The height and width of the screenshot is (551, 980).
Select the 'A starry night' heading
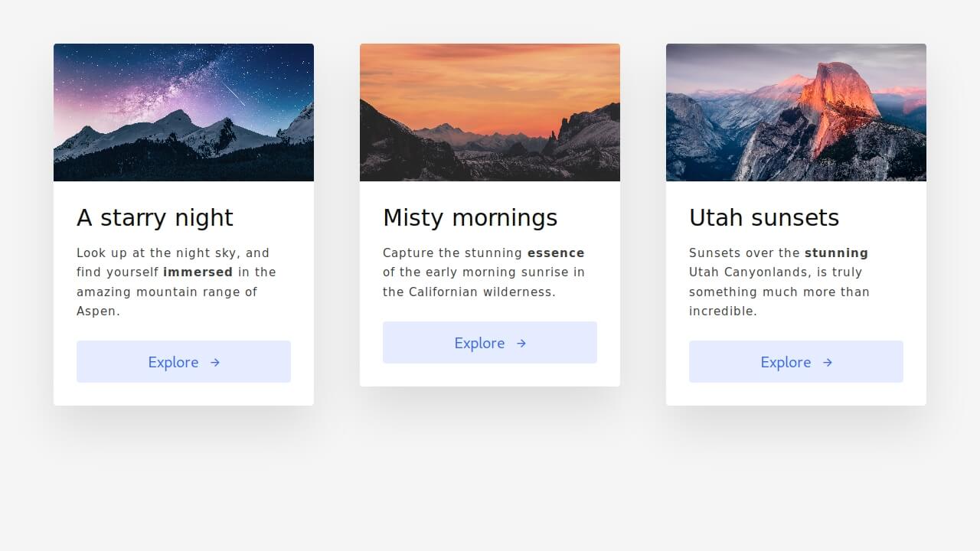155,217
